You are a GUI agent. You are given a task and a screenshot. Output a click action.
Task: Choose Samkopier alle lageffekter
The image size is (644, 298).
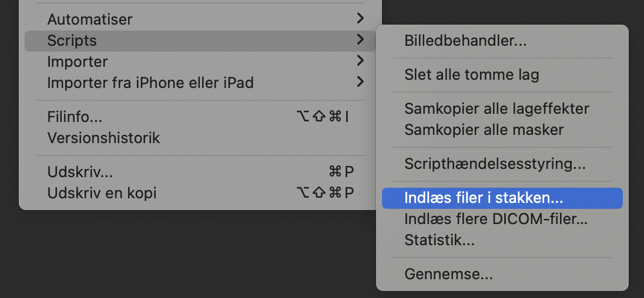click(x=497, y=109)
